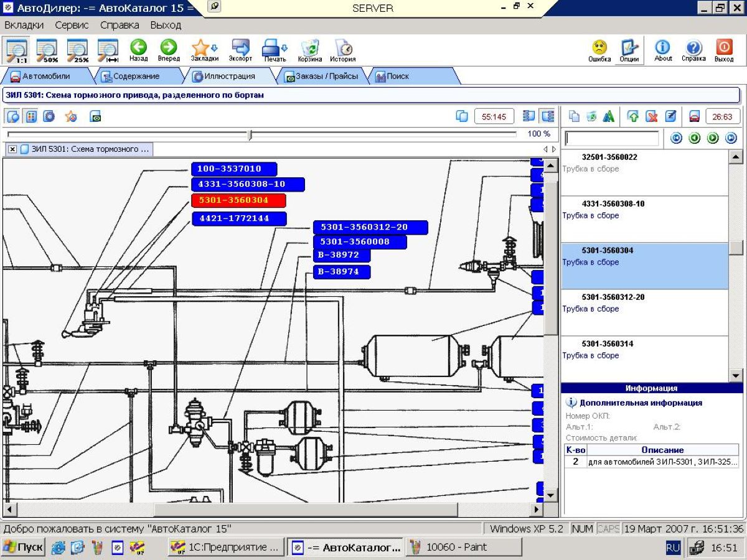The width and height of the screenshot is (747, 560).
Task: Click the Экспорт toolbar icon
Action: (x=240, y=50)
